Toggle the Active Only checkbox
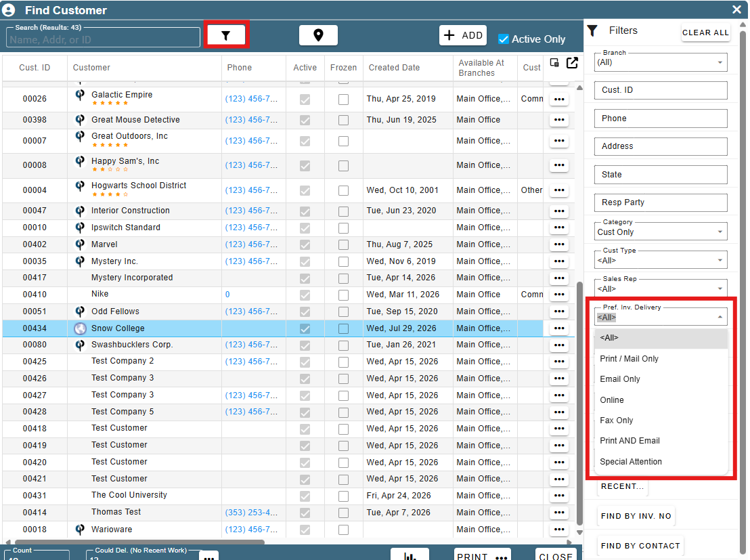 [x=503, y=39]
